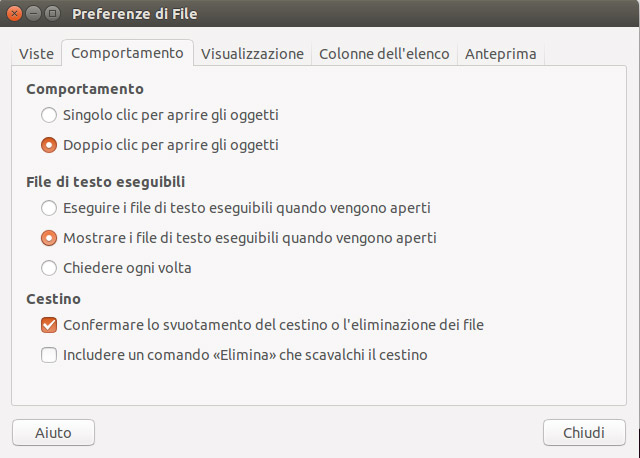
Task: Choose the Chiedere ogni volta option
Action: [x=49, y=268]
